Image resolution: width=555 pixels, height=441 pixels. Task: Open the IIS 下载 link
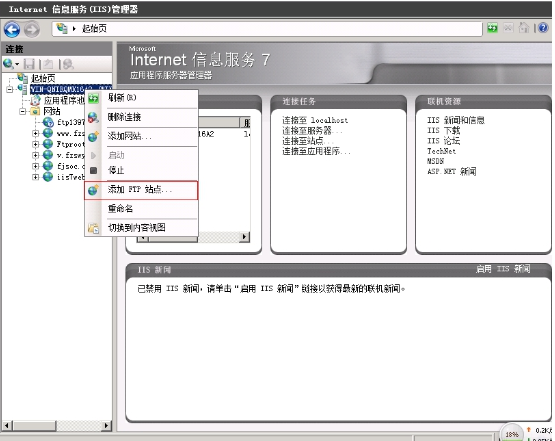point(444,130)
